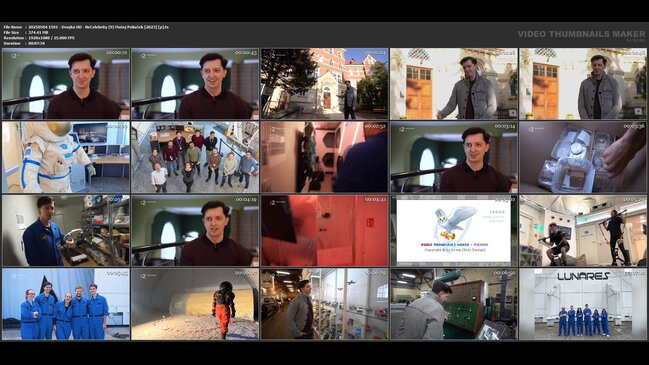Select the green control panel thumbnail
This screenshot has width=649, height=365.
tap(454, 304)
